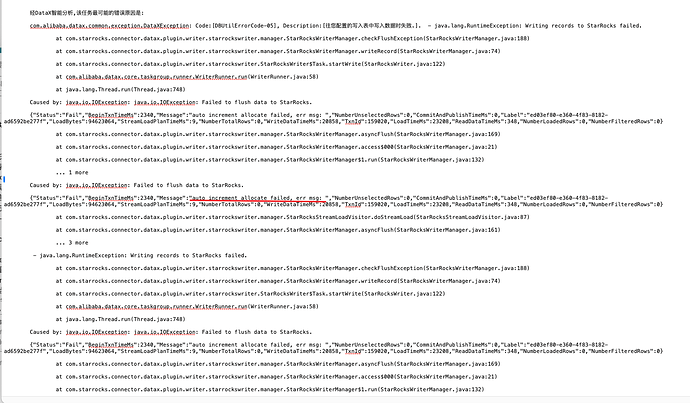Image resolution: width=690 pixels, height=403 pixels.
Task: Click the horizontal scrollbar at the window bottom
Action: [345, 399]
